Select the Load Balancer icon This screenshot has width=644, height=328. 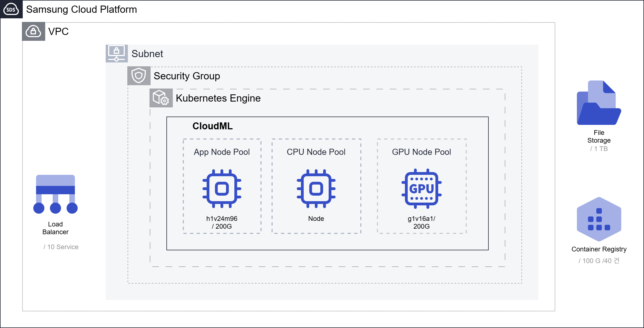55,194
